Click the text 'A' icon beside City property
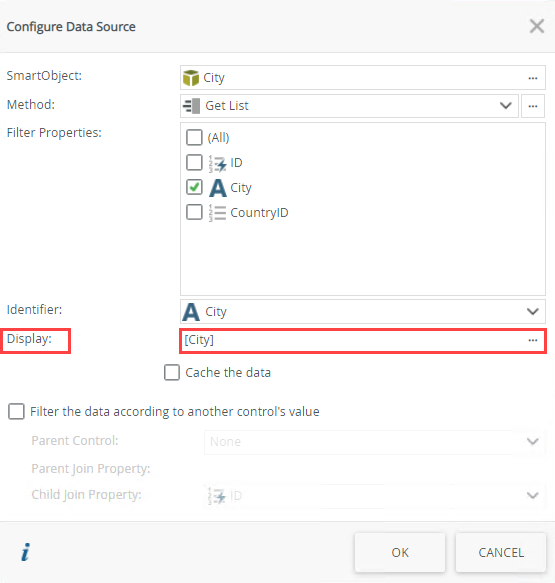Viewport: 555px width, 583px height. (217, 188)
